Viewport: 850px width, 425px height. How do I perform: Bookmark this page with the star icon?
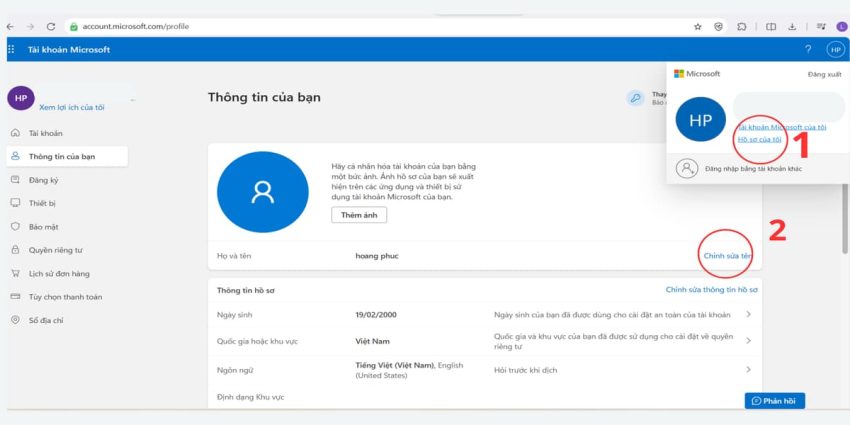click(x=698, y=27)
